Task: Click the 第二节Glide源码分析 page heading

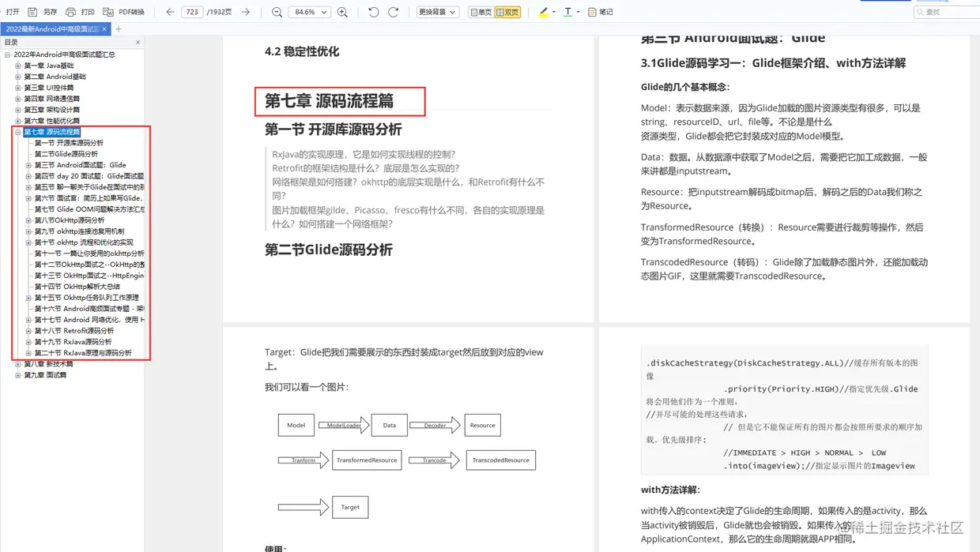Action: (x=329, y=250)
